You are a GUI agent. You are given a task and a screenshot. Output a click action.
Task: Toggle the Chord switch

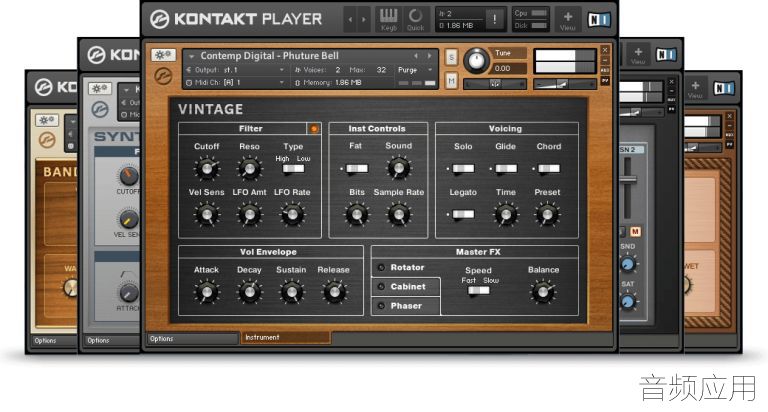(x=549, y=169)
